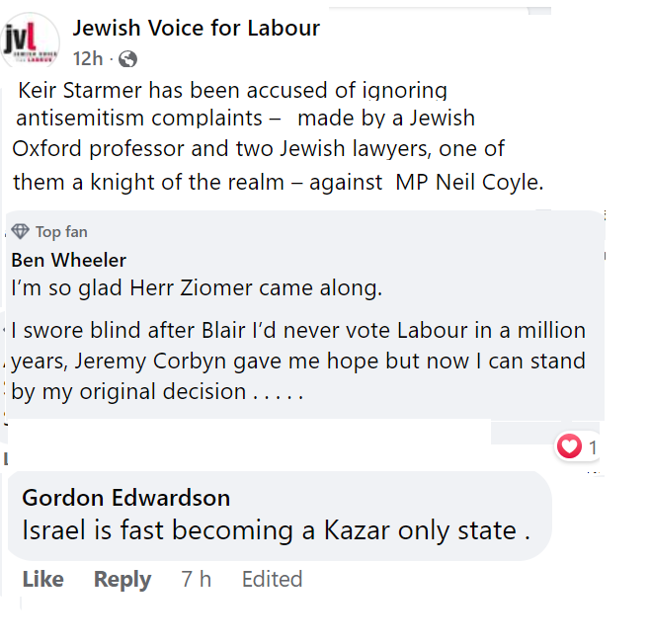Open the 7 h comment timestamp
Viewport: 650px width, 644px height.
196,580
